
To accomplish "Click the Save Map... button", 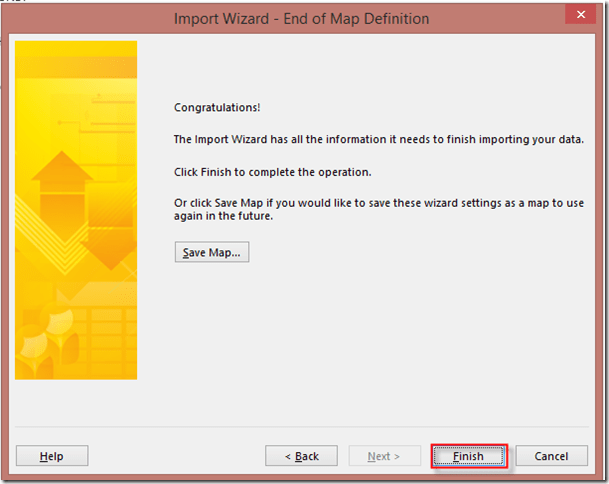I will pos(211,252).
